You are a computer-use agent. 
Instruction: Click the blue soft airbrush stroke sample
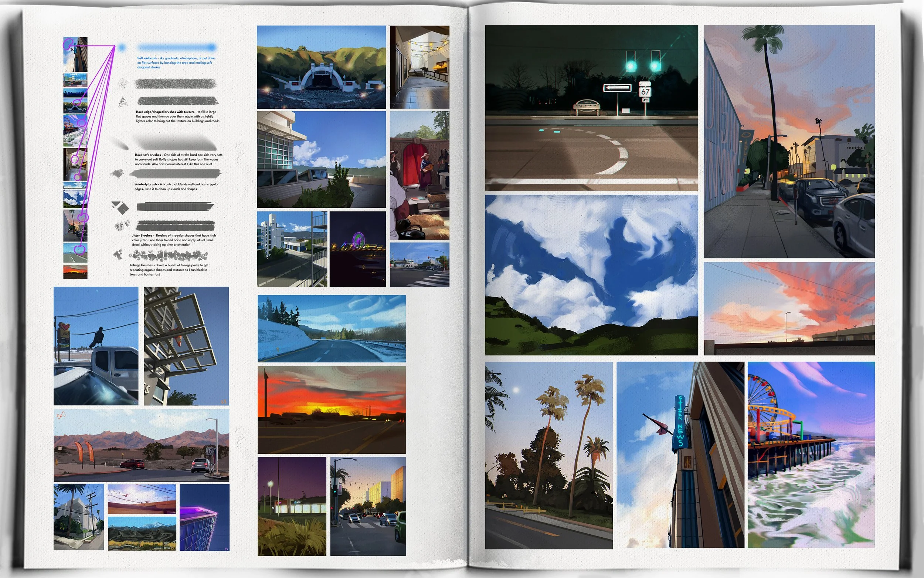click(x=176, y=47)
